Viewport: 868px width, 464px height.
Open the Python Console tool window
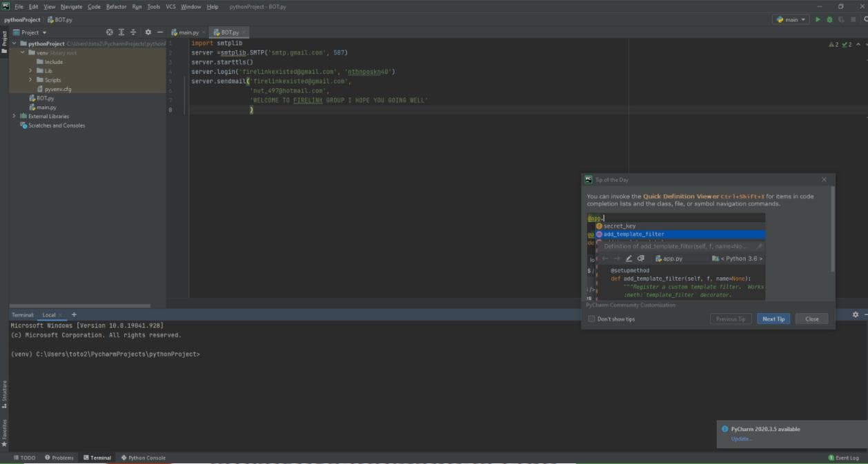click(x=143, y=458)
